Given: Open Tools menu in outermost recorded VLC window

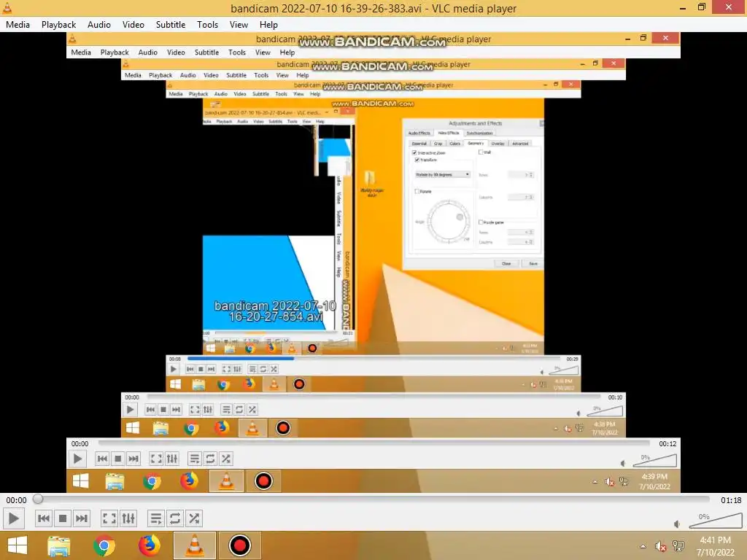Looking at the screenshot, I should click(x=237, y=52).
